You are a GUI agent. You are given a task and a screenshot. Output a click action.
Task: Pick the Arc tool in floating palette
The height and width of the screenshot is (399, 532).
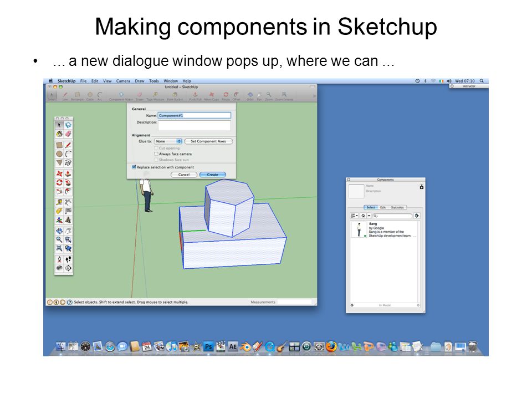[68, 154]
